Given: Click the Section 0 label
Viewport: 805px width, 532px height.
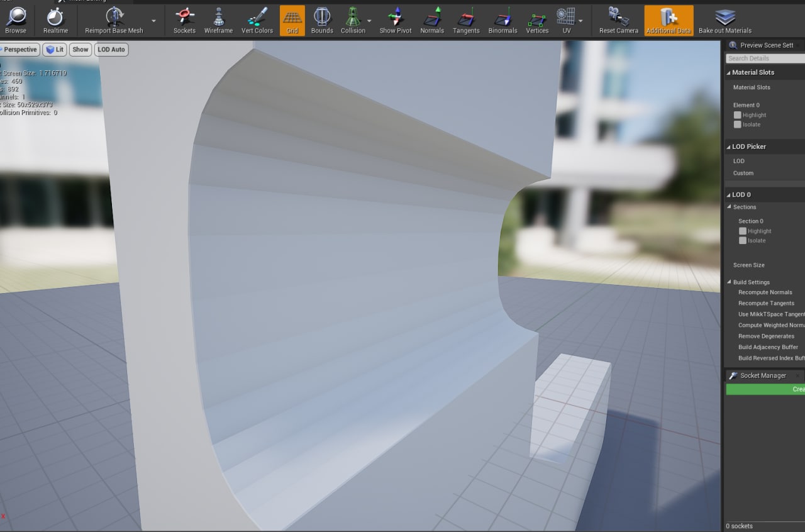Looking at the screenshot, I should tap(751, 221).
